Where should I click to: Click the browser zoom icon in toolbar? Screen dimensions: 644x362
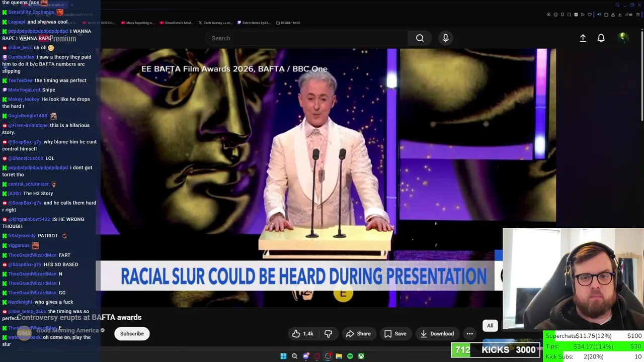[x=549, y=15]
